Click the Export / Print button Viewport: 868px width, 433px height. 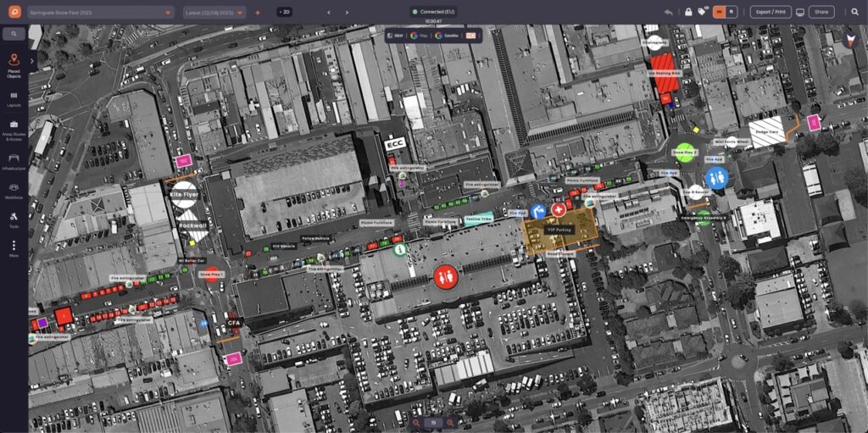771,12
